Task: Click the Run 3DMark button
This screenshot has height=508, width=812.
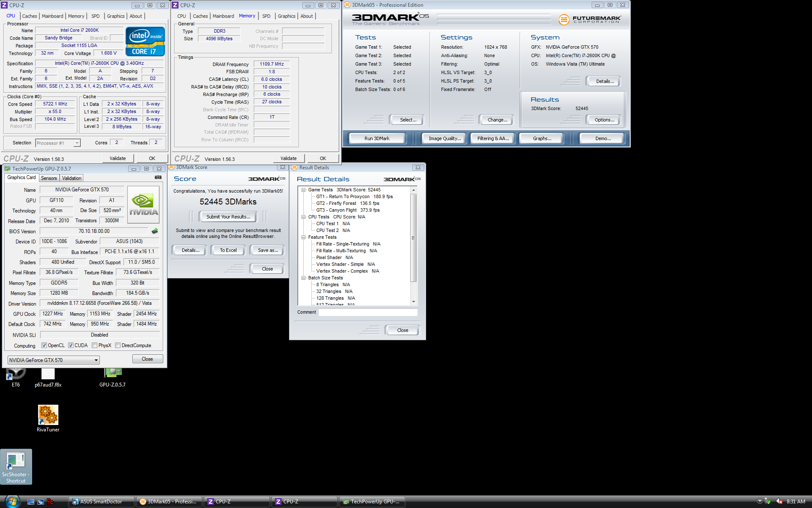Action: (377, 138)
